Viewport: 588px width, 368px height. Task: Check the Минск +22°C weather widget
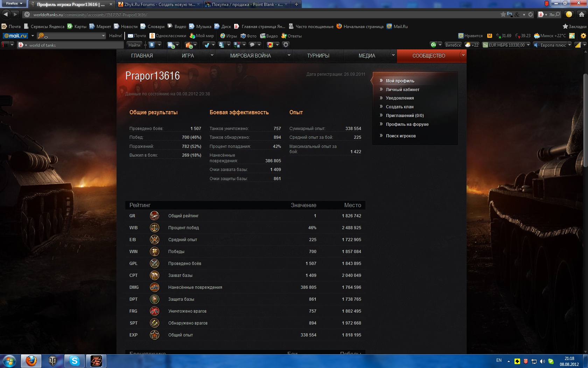pyautogui.click(x=549, y=36)
